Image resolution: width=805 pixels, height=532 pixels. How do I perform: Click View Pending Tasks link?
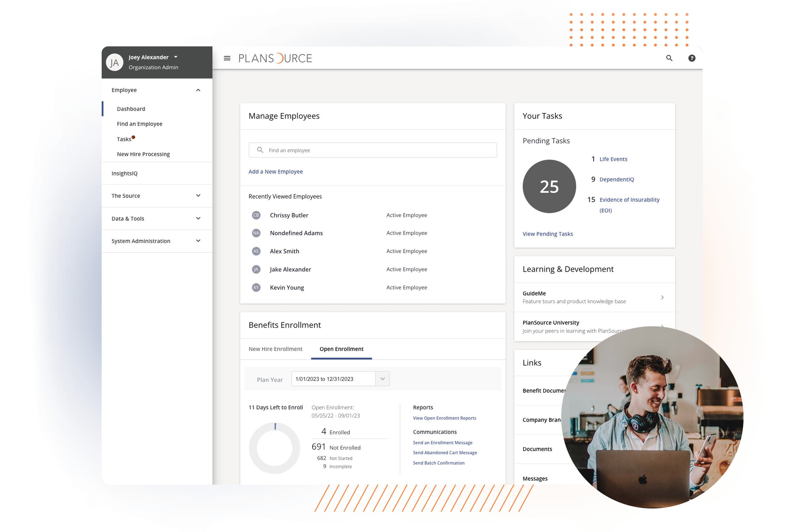pyautogui.click(x=548, y=234)
